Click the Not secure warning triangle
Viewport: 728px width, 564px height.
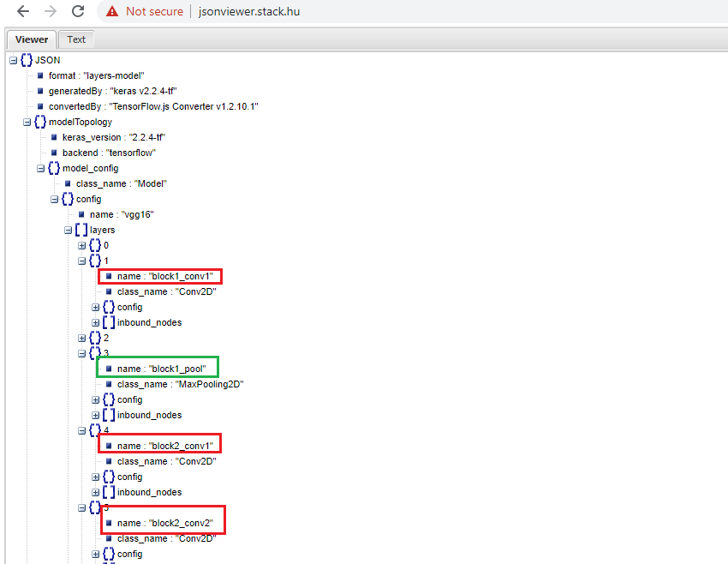click(x=112, y=11)
